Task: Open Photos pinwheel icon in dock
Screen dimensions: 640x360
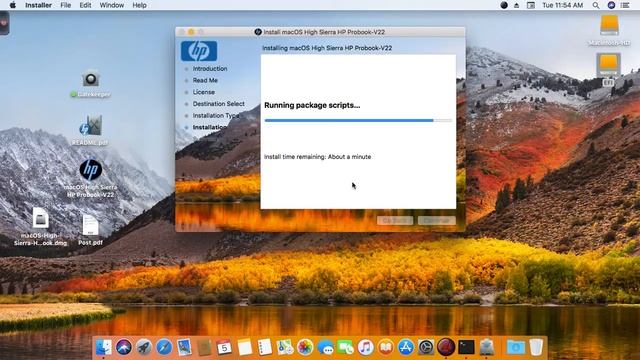Action: pos(305,347)
